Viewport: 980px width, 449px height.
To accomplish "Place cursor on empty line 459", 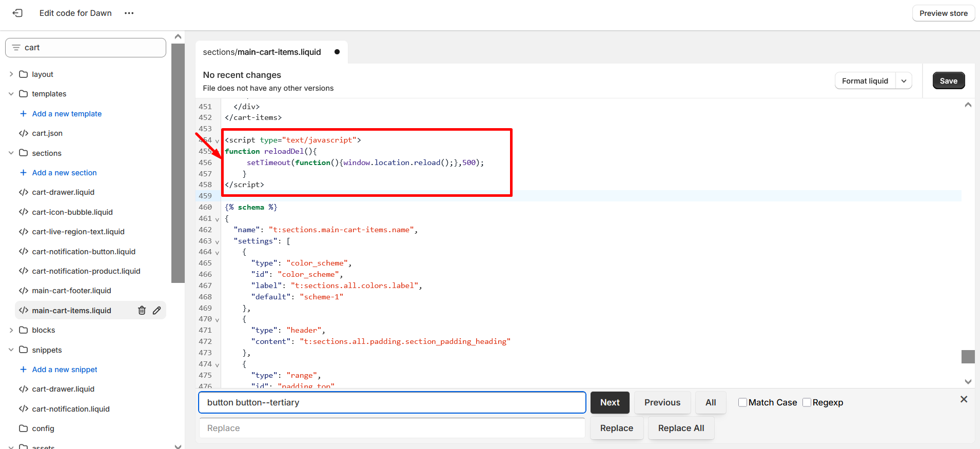I will 590,196.
